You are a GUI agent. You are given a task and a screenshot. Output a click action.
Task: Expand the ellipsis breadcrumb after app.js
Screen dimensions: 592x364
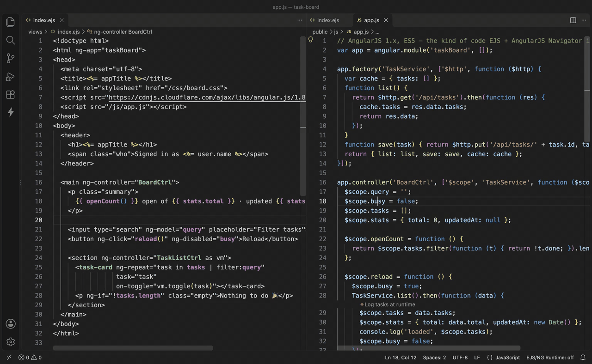(377, 32)
